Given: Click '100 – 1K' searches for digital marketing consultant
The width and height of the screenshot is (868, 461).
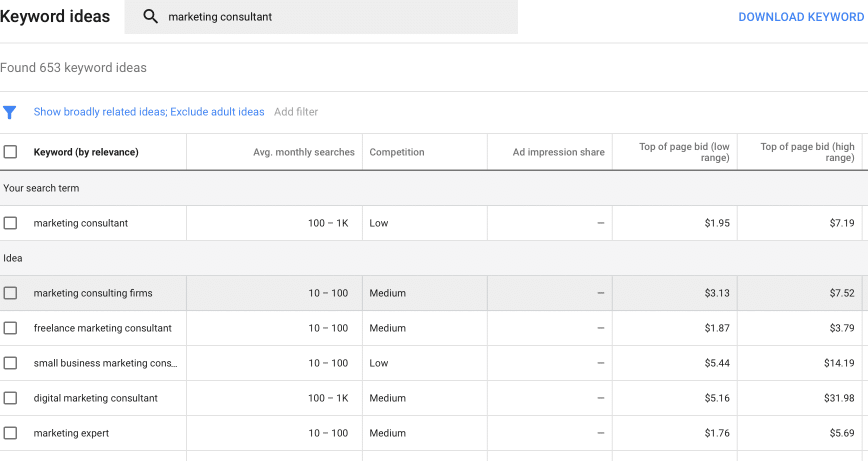Looking at the screenshot, I should pos(328,398).
